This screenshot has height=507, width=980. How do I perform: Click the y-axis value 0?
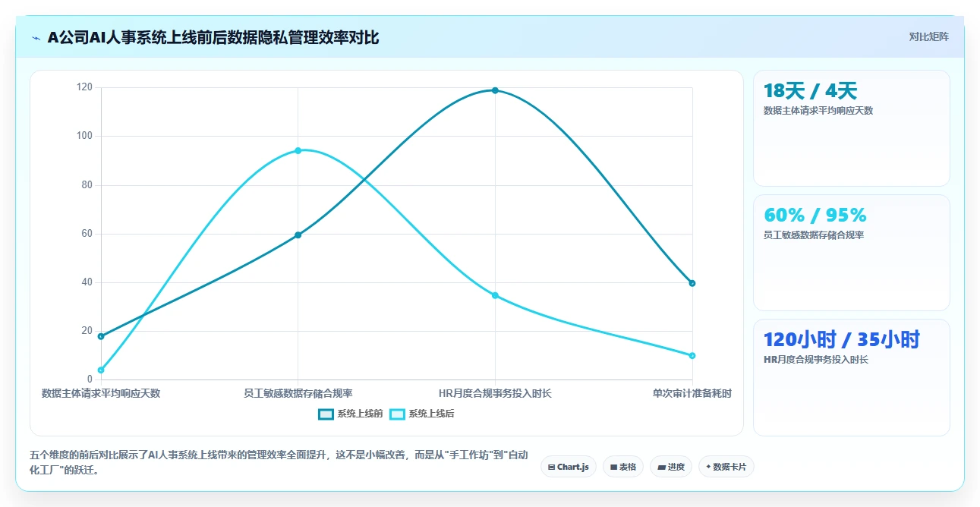pyautogui.click(x=90, y=379)
